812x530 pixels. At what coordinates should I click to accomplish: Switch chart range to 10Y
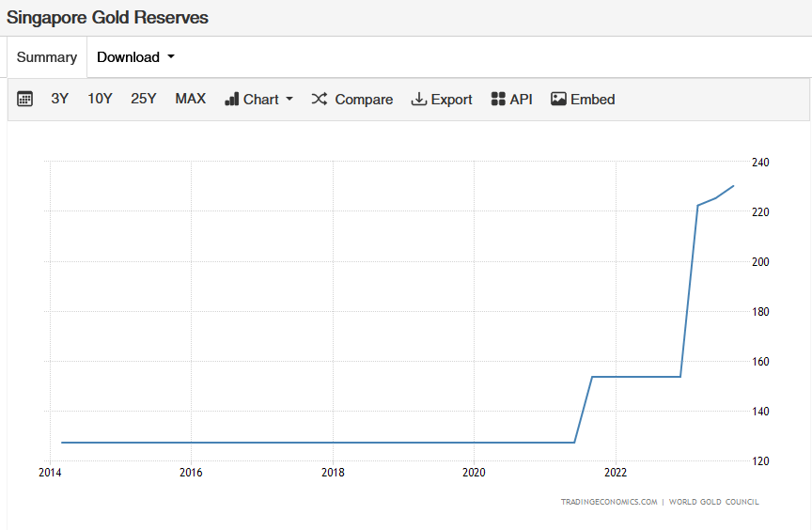pyautogui.click(x=100, y=99)
